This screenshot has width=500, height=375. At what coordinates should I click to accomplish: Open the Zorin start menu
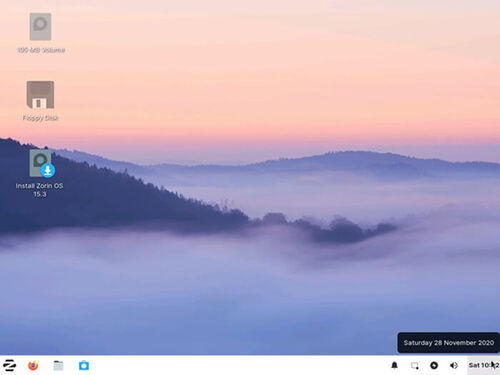(x=9, y=365)
